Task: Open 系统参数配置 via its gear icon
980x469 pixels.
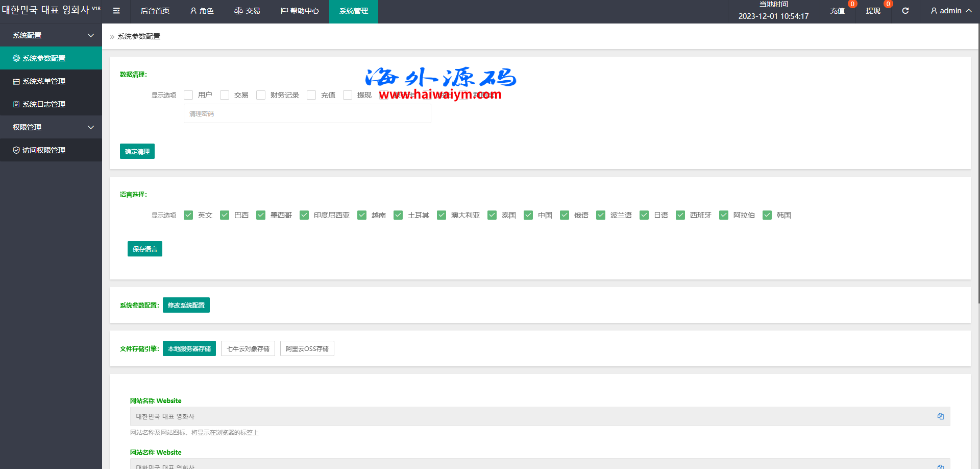Action: coord(16,58)
